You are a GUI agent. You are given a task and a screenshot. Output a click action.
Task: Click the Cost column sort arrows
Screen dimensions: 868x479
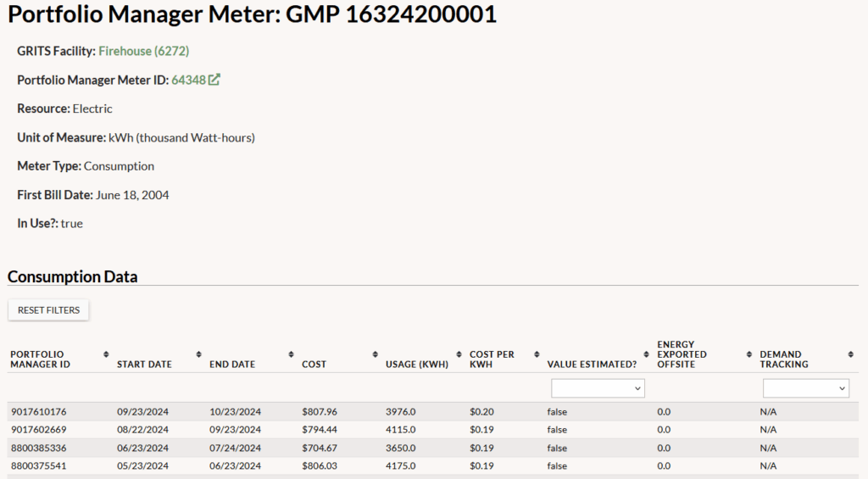coord(374,354)
